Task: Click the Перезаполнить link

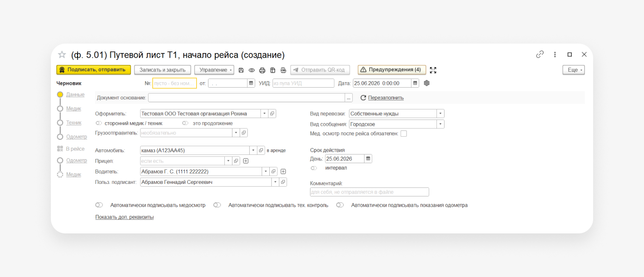Action: 386,98
